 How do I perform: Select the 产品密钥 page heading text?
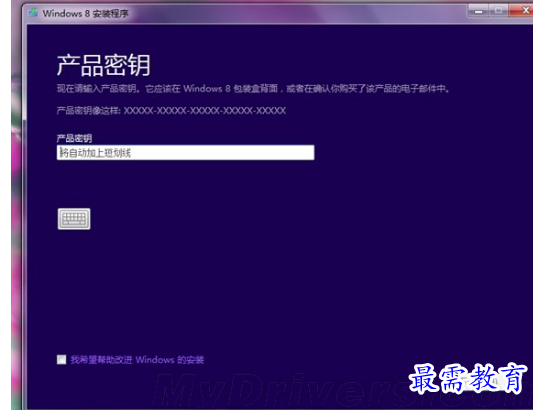point(104,65)
